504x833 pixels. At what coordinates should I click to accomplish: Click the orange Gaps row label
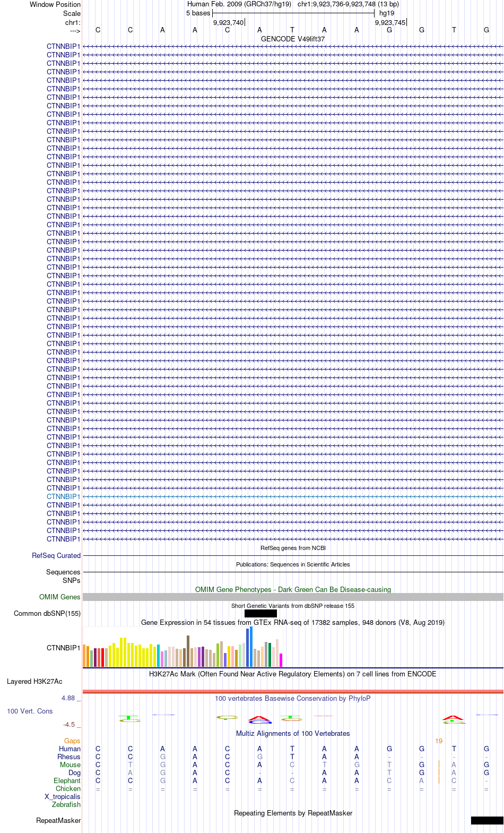coord(72,741)
